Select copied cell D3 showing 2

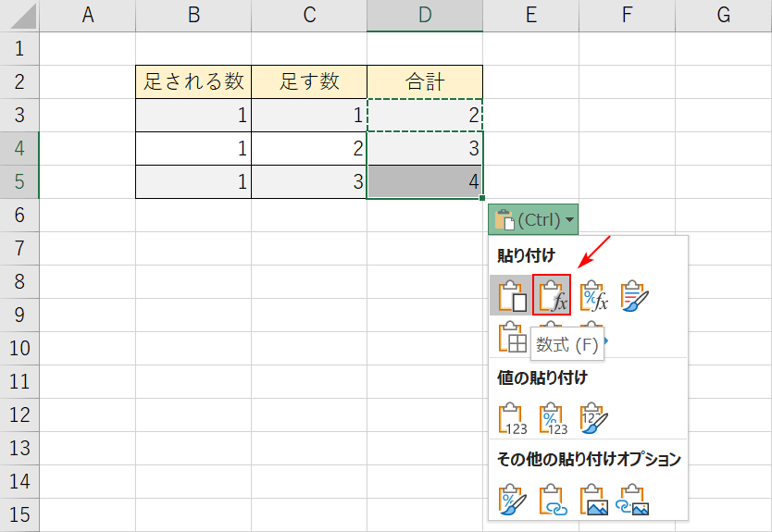click(425, 115)
